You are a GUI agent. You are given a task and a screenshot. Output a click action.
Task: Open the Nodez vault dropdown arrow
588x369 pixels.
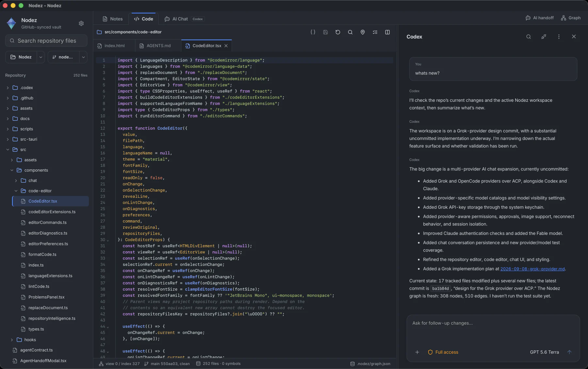[41, 57]
